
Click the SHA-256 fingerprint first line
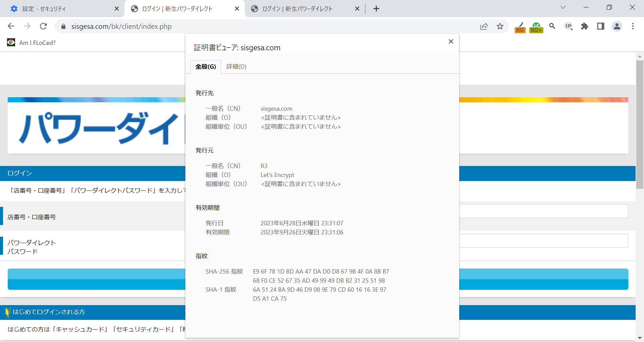pyautogui.click(x=321, y=272)
